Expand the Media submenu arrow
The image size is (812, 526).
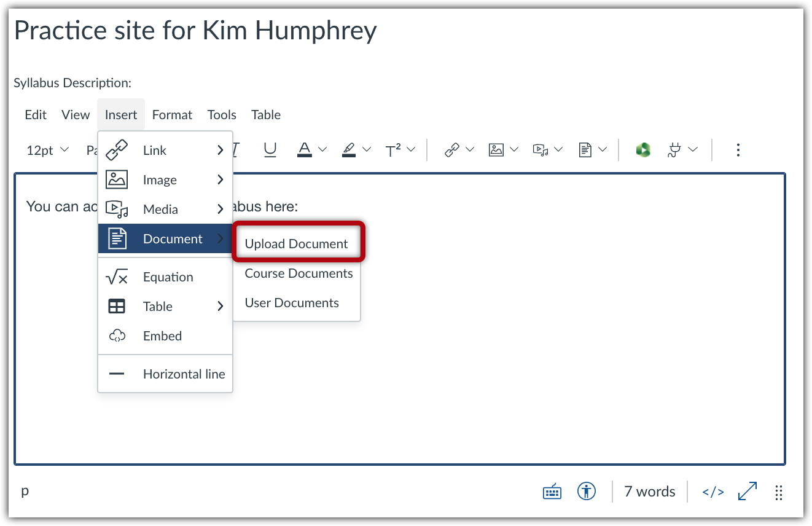[220, 210]
